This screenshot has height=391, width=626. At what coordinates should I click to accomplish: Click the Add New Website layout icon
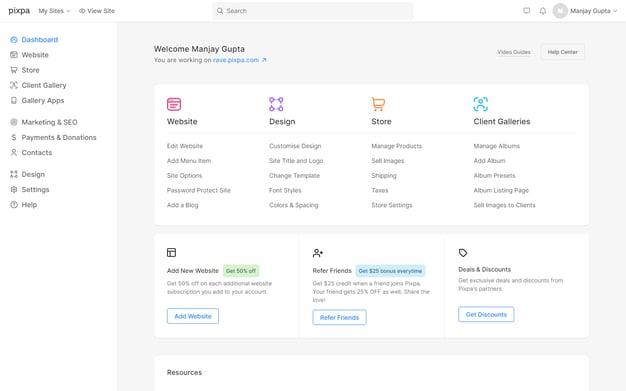pyautogui.click(x=171, y=252)
